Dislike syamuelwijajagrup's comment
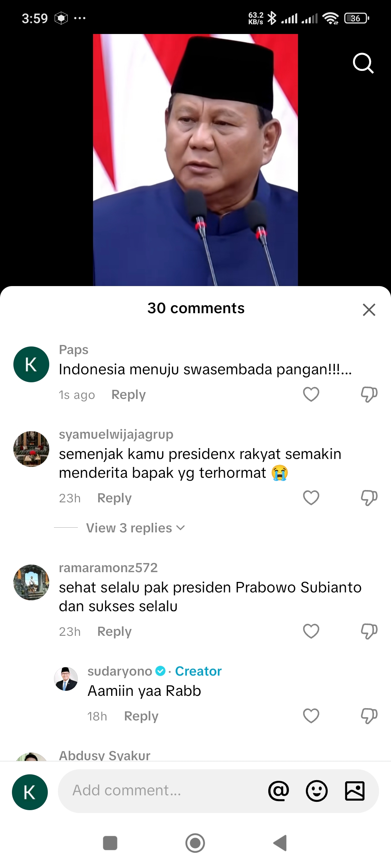Image resolution: width=391 pixels, height=868 pixels. pyautogui.click(x=369, y=498)
